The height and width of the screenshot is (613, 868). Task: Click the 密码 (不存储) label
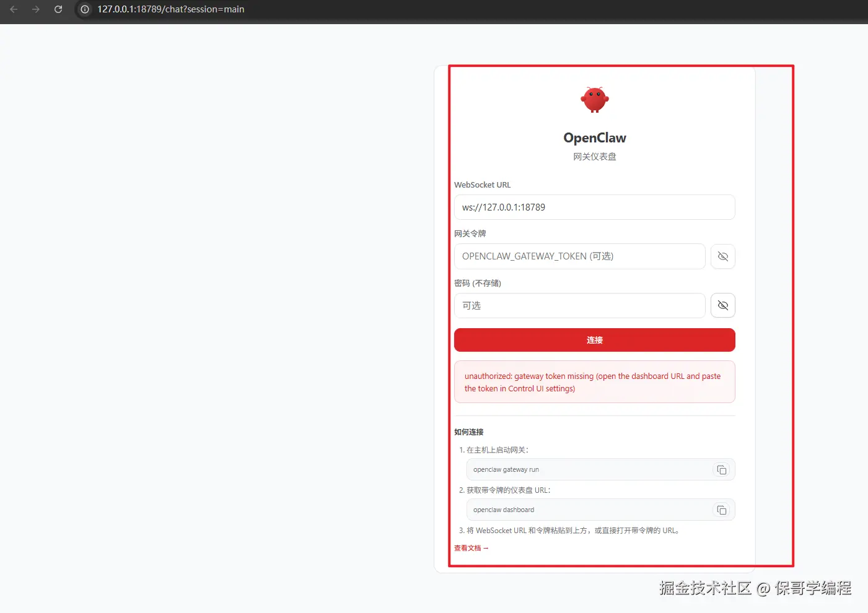[477, 283]
